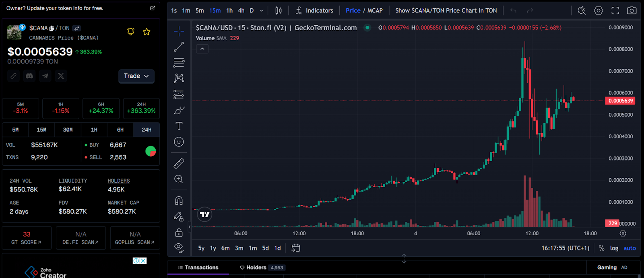Activate the zoom in tool
The image size is (644, 278).
click(x=179, y=179)
